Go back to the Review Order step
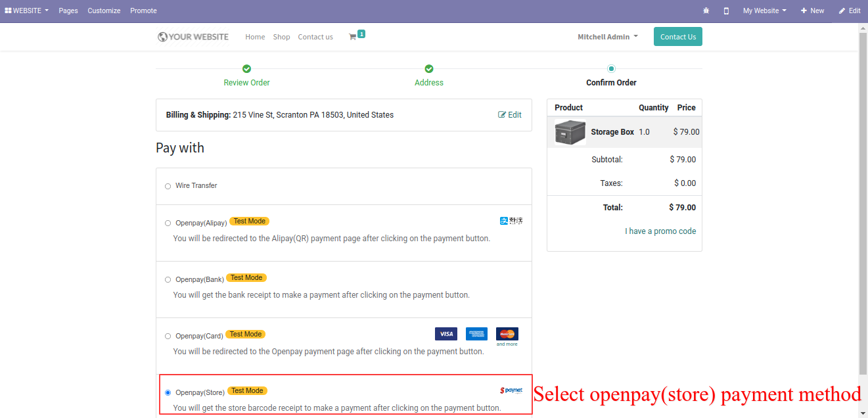 point(246,83)
